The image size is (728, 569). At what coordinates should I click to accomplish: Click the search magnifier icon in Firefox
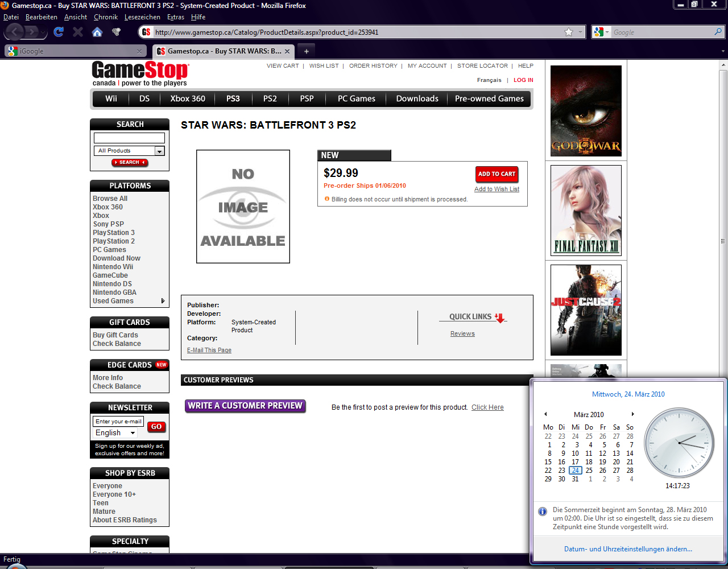click(x=718, y=32)
